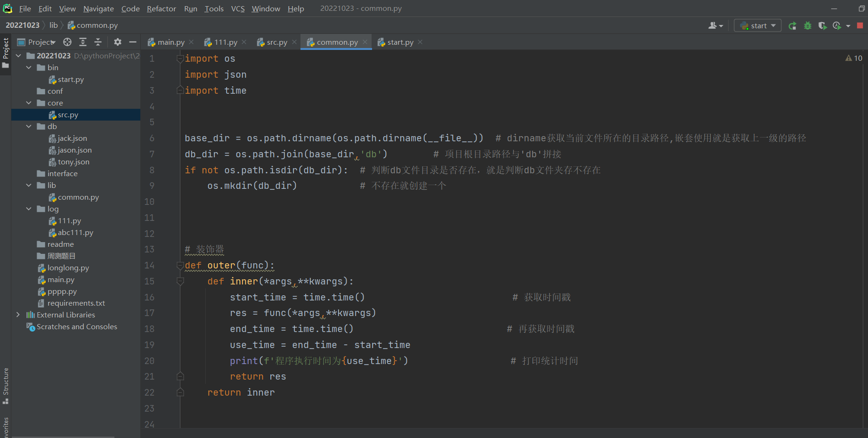Run 'start' with coverage
Viewport: 868px width, 438px height.
pos(822,26)
